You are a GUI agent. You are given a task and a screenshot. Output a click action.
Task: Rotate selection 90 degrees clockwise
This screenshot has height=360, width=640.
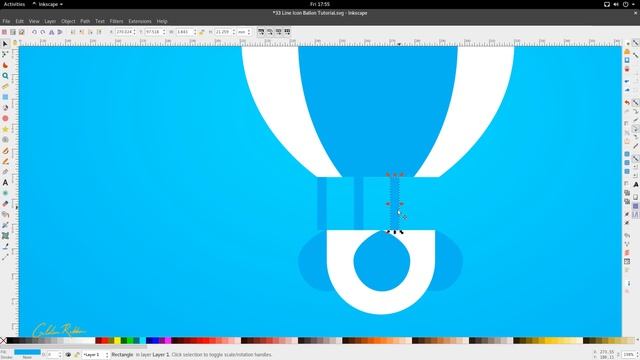point(43,32)
